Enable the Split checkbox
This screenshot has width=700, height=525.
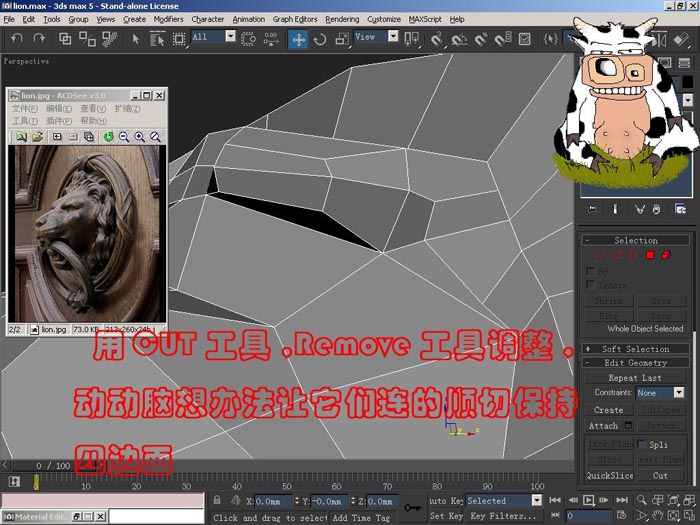pyautogui.click(x=641, y=444)
